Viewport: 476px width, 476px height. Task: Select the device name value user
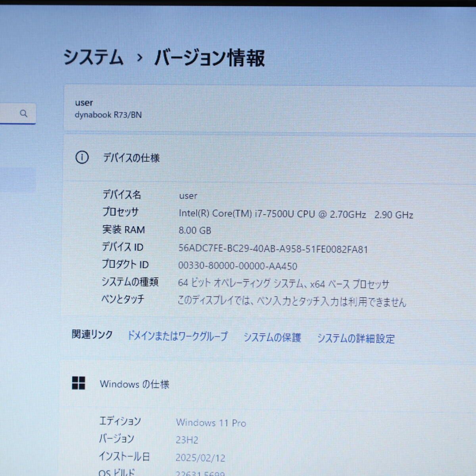coord(188,196)
